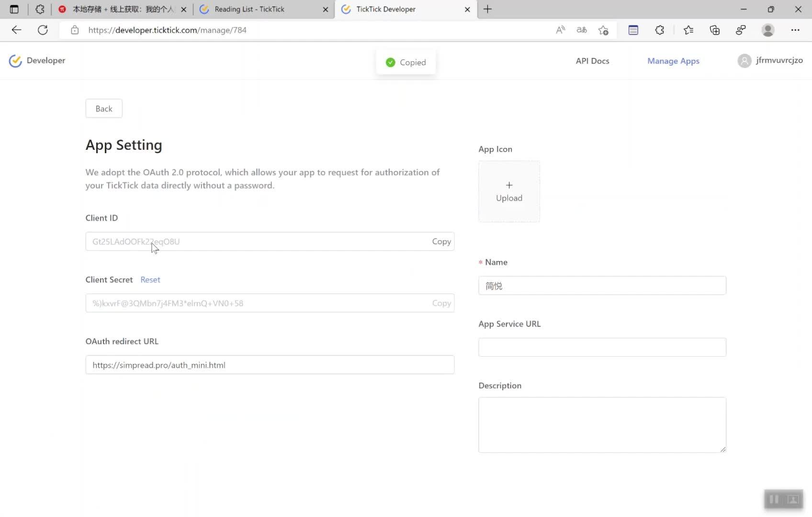
Task: Click the TickTick Developer logo
Action: click(x=15, y=61)
